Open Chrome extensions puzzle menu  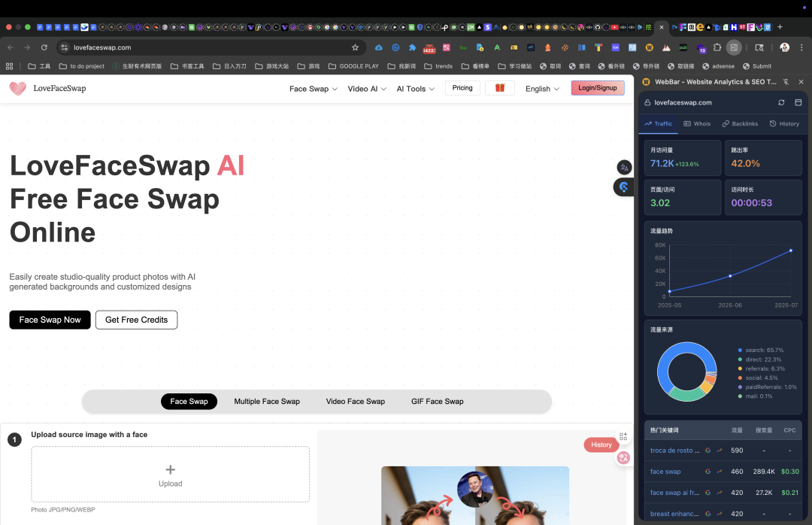click(717, 47)
